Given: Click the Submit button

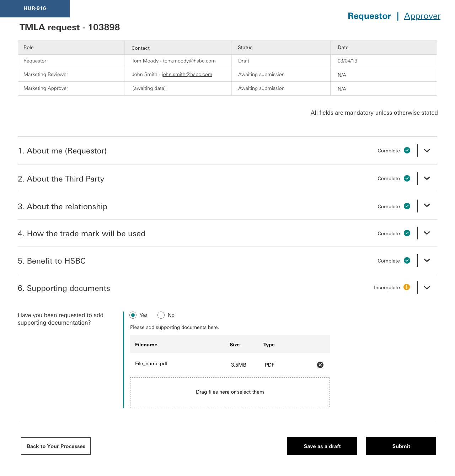Looking at the screenshot, I should pos(401,446).
